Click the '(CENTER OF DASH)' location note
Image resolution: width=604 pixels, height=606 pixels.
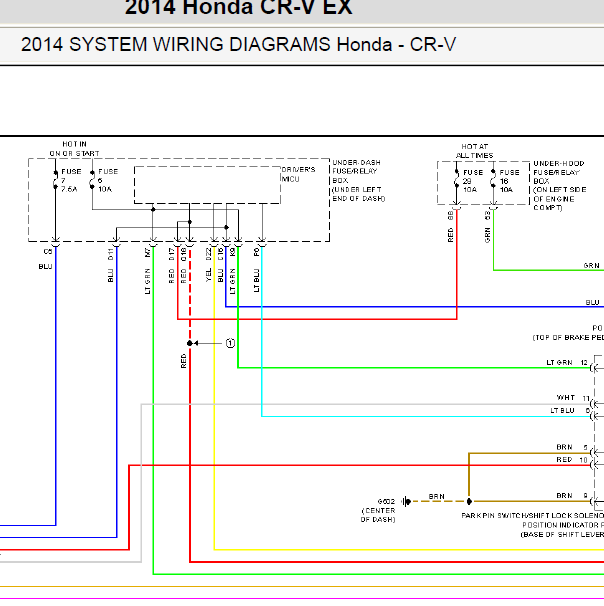(x=378, y=515)
